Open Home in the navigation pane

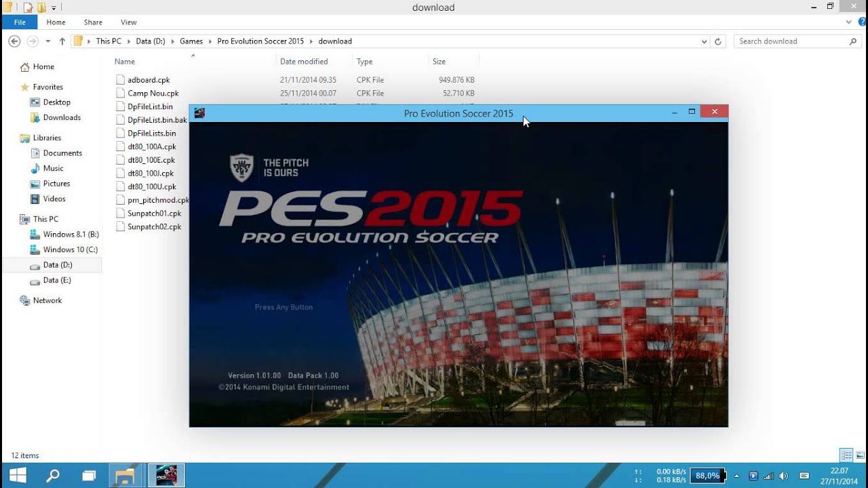coord(43,67)
